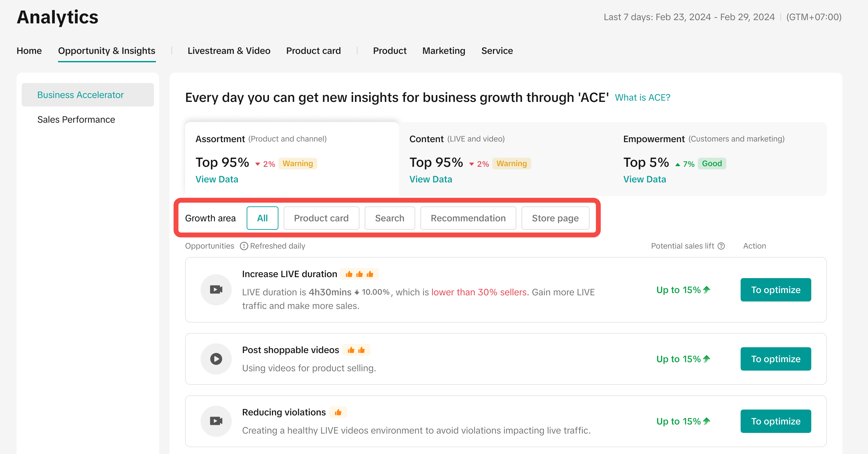Click thumbs-up rating beside Post shoppable videos
The height and width of the screenshot is (454, 868).
(x=356, y=350)
